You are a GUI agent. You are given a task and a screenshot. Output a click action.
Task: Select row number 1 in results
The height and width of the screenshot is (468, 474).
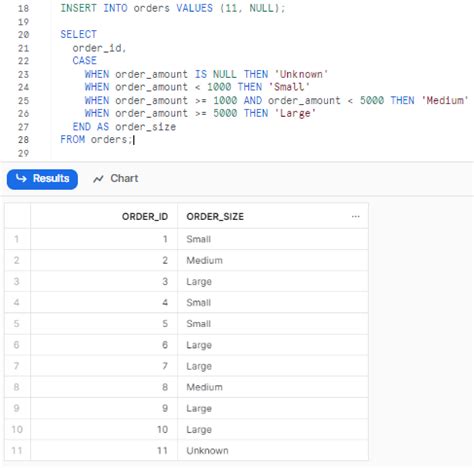[x=17, y=239]
